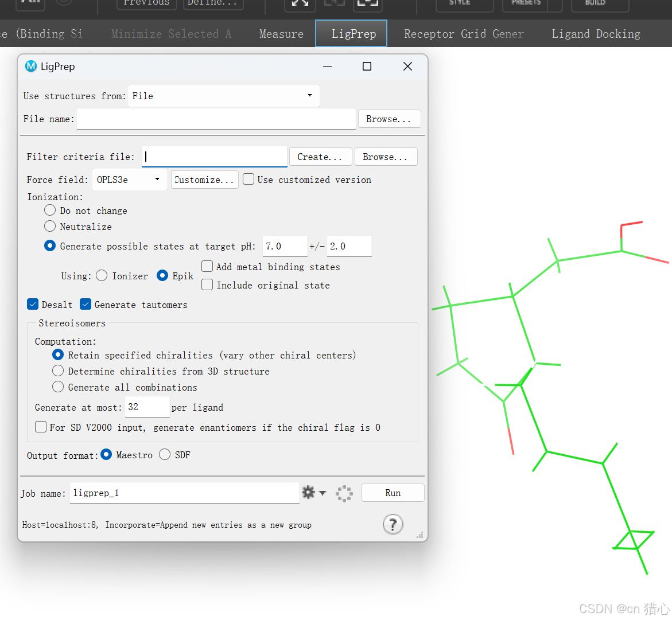Click the target pH 7.0 field
Screen dimensions: 672x620
tap(285, 246)
